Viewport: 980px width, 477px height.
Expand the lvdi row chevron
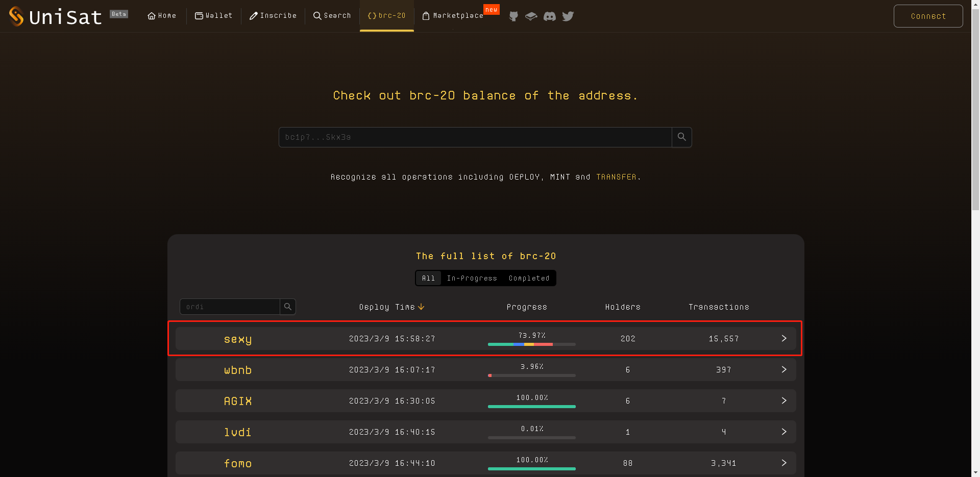tap(784, 432)
